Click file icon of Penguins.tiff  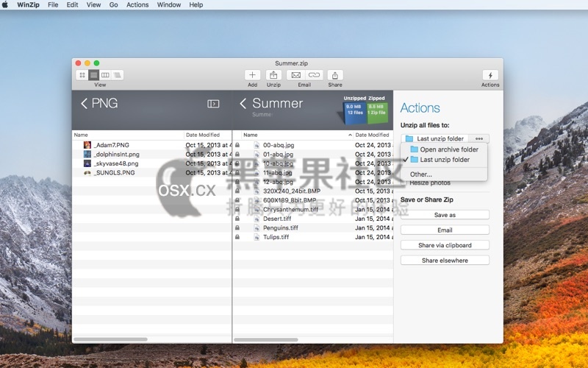(257, 228)
